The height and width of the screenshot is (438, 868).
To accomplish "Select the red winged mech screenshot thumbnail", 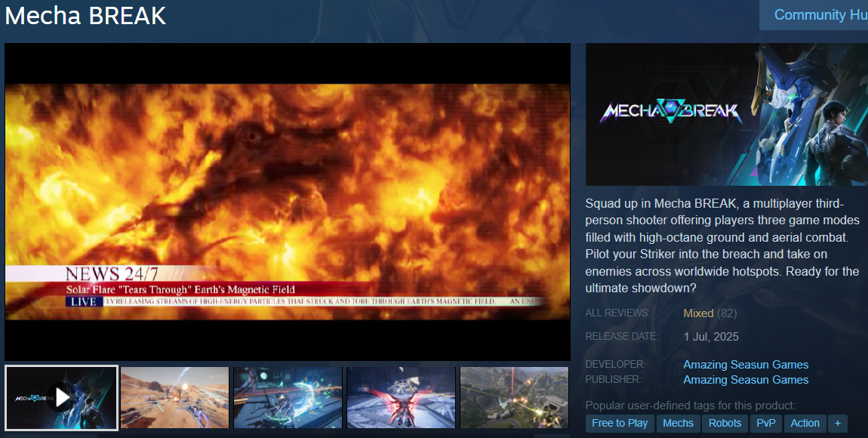I will [x=401, y=397].
